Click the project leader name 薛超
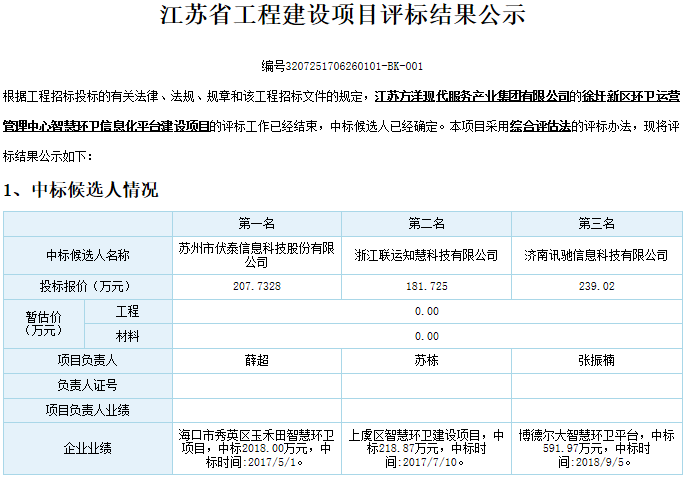This screenshot has height=479, width=686. [256, 360]
